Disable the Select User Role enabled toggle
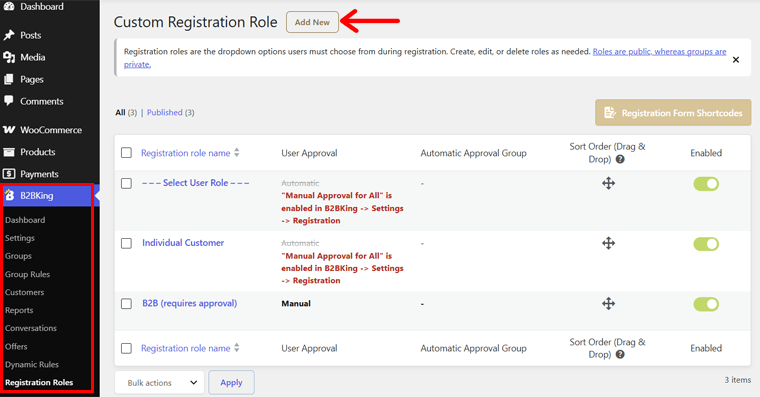Viewport: 760px width, 397px height. coord(706,184)
